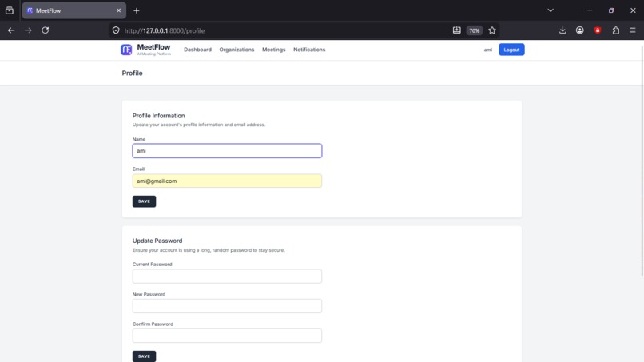Click the MeetFlow brand name text
Viewport: 644px width, 362px height.
(153, 47)
